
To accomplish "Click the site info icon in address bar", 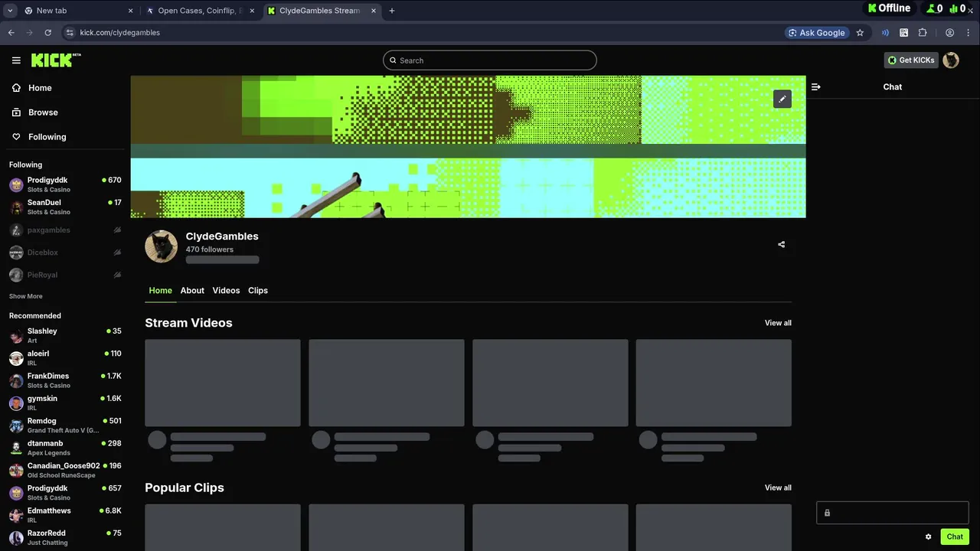I will [70, 33].
